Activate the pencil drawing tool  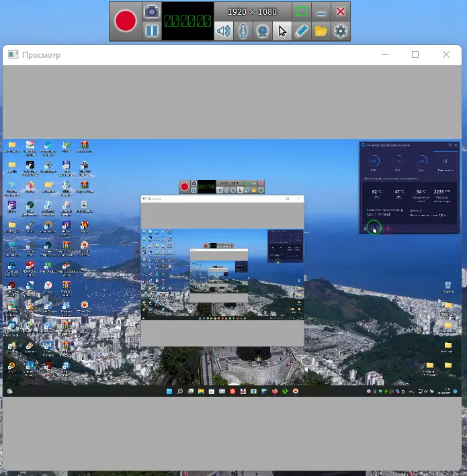click(x=302, y=31)
